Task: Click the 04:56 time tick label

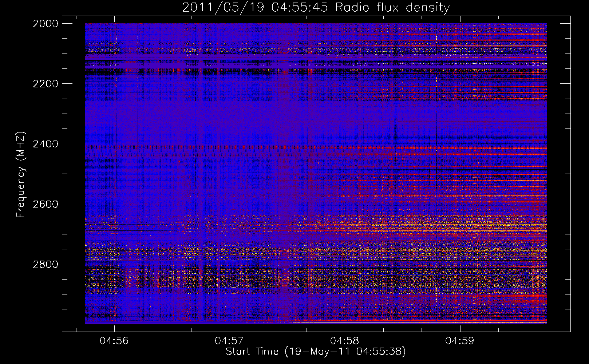Action: click(x=114, y=341)
